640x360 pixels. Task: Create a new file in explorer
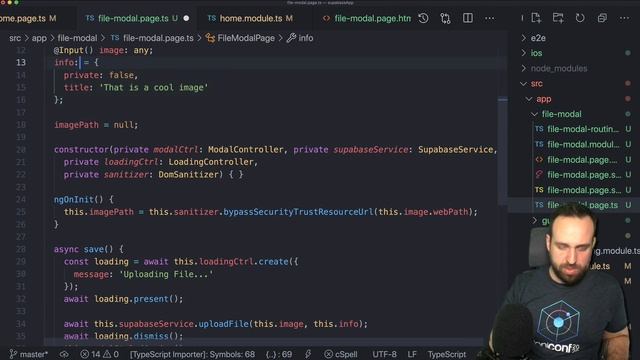536,18
